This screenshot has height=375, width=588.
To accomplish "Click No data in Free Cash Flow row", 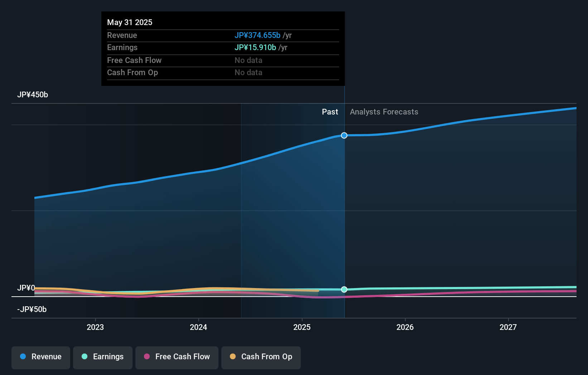I will pyautogui.click(x=249, y=60).
